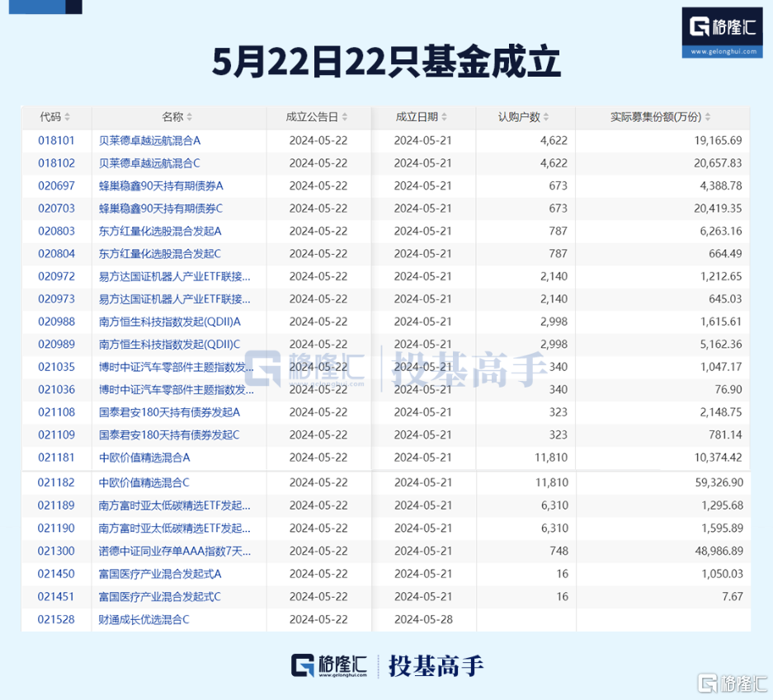The width and height of the screenshot is (773, 700).
Task: Open fund code 018101
Action: click(x=56, y=140)
